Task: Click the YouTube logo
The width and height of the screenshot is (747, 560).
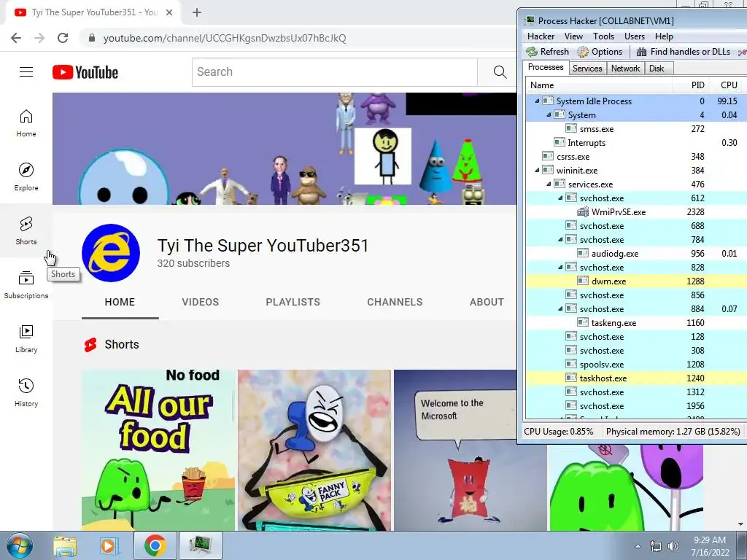Action: tap(85, 72)
